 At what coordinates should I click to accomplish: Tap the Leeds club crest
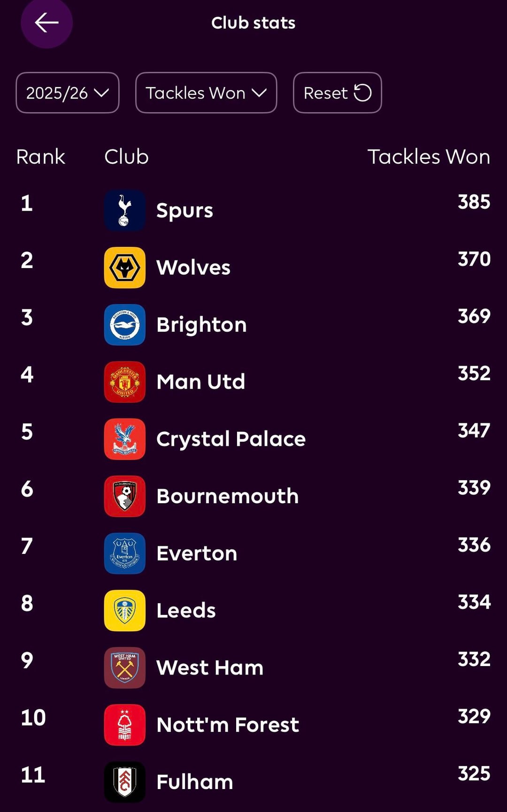(125, 611)
